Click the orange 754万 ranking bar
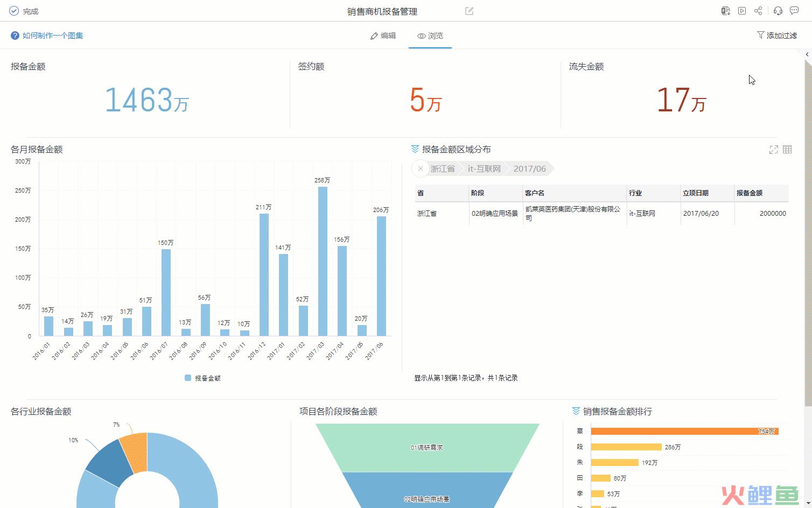This screenshot has height=508, width=812. point(684,431)
